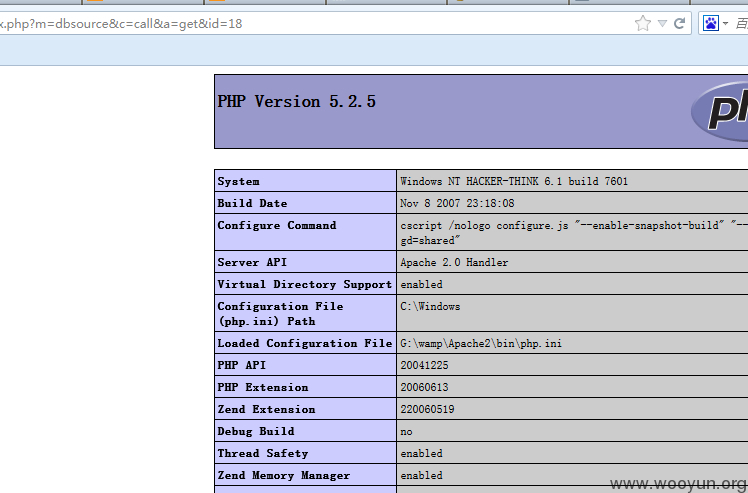Select 'G:\wamp\Apache2\bin\php.ini' value
The width and height of the screenshot is (748, 493).
click(481, 343)
